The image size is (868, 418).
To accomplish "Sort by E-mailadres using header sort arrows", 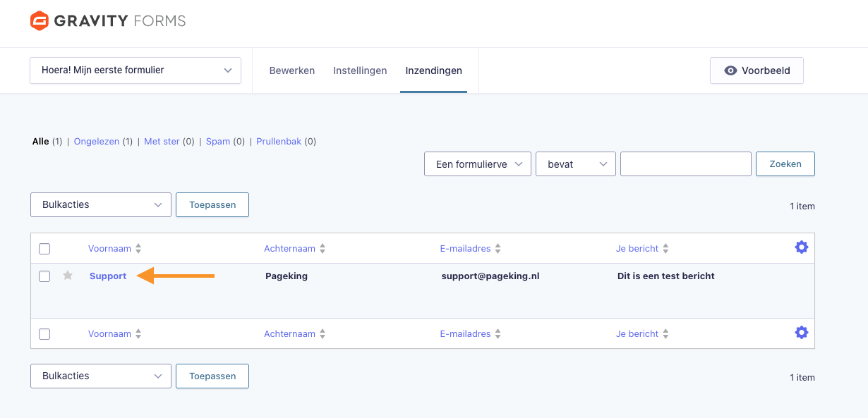I will pyautogui.click(x=498, y=249).
